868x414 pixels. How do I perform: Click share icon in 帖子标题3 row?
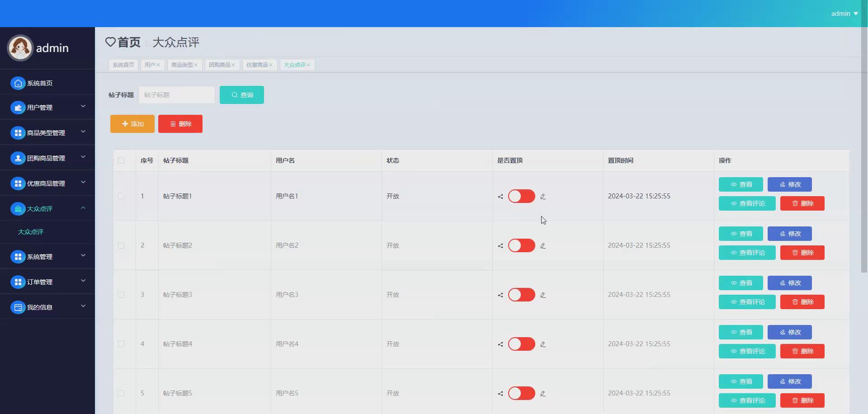[500, 295]
